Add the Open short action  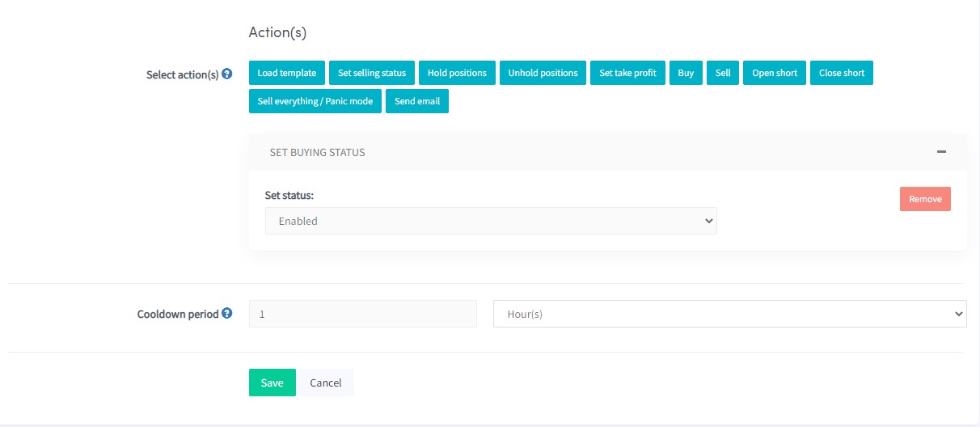click(x=775, y=73)
